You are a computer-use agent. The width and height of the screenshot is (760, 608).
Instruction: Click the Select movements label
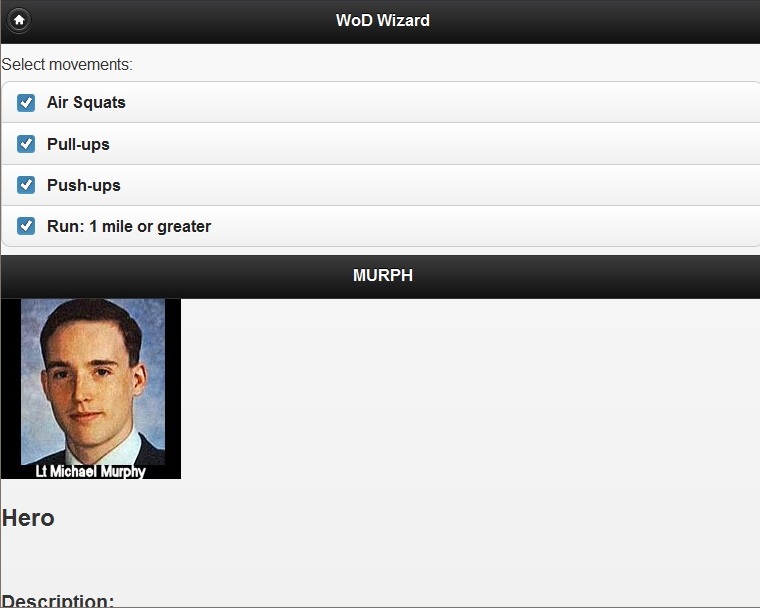67,64
